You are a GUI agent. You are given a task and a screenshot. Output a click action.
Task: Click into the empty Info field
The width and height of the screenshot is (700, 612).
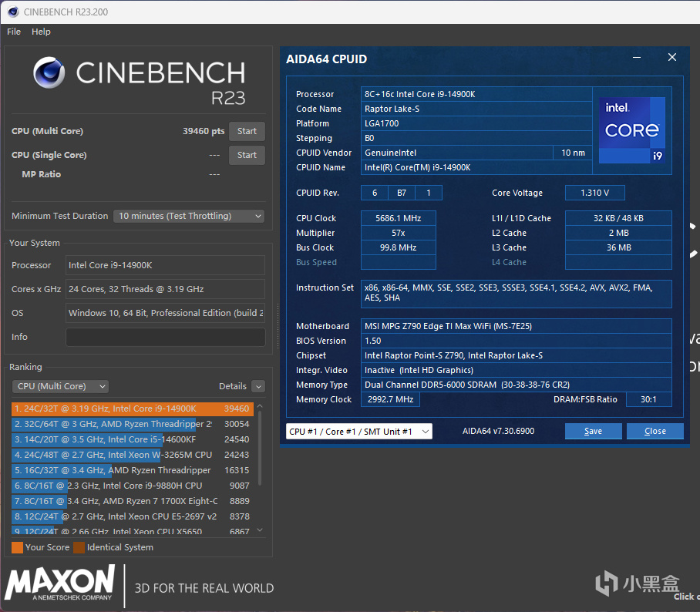tap(165, 337)
